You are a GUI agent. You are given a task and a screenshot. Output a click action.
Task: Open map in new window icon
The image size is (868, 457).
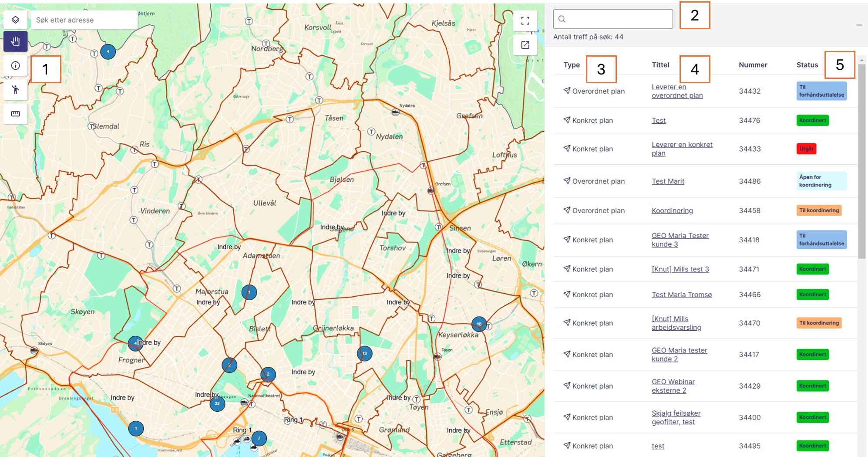[x=525, y=45]
